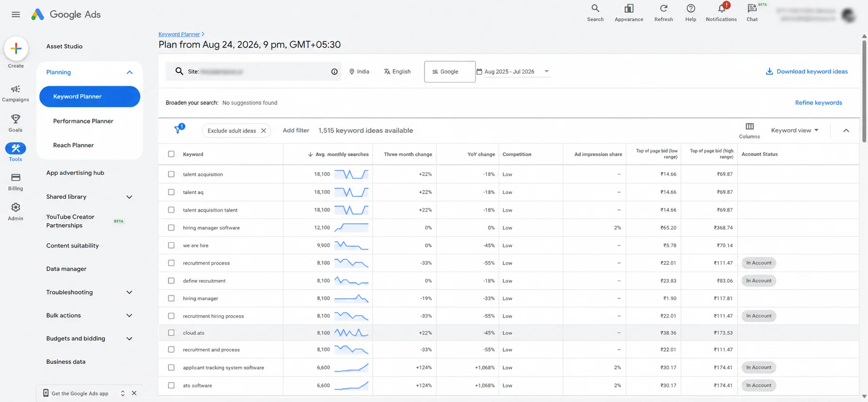868x402 pixels.
Task: Click the Create plus button
Action: point(16,49)
